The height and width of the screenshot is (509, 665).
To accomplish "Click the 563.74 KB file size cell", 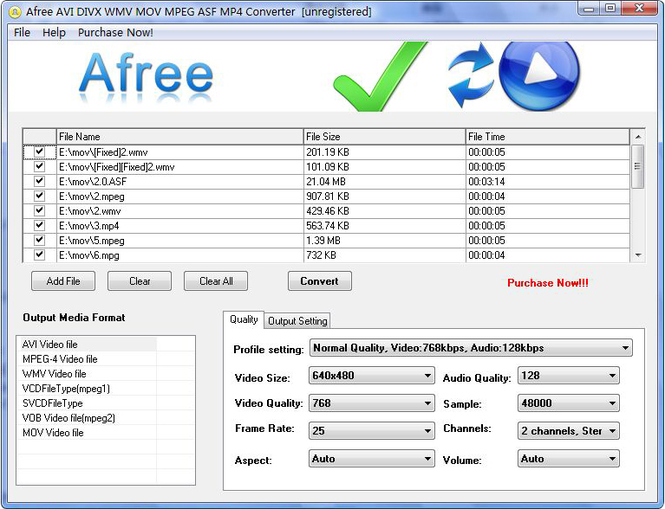I will [385, 226].
